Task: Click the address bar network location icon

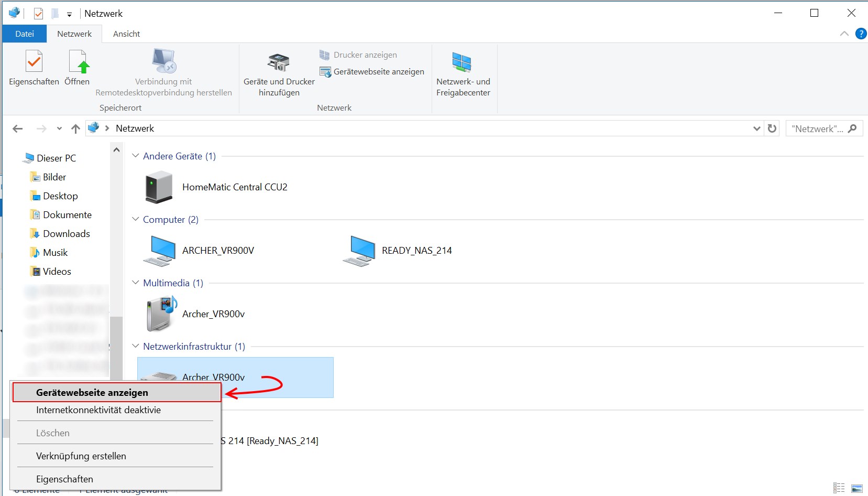Action: 94,128
